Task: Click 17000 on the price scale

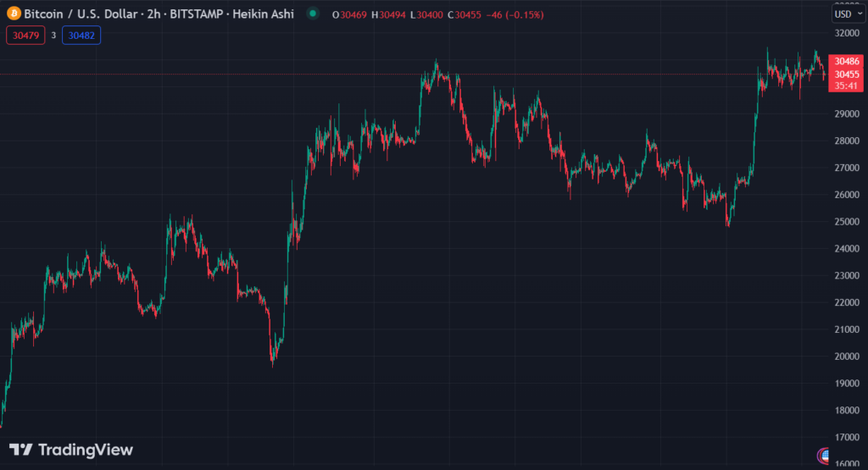Action: tap(847, 437)
